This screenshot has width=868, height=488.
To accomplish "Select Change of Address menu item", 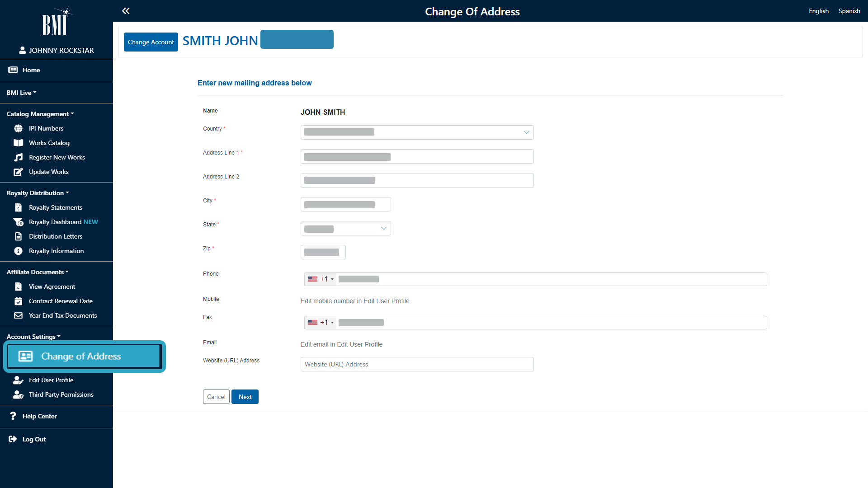I will coord(81,357).
